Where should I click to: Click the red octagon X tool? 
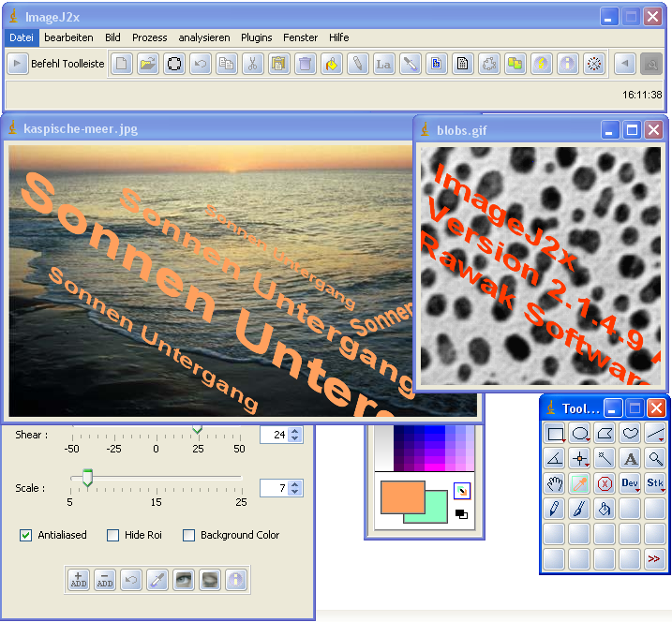point(605,484)
